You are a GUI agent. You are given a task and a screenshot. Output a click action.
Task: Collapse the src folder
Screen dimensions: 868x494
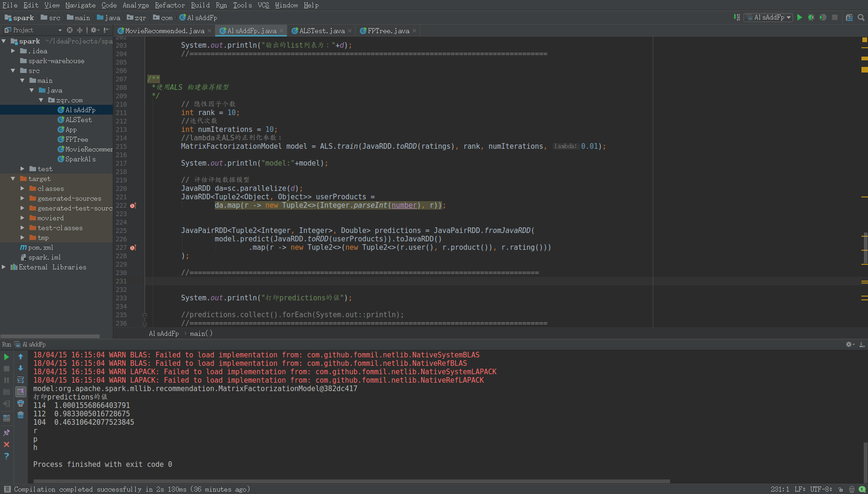(x=13, y=71)
